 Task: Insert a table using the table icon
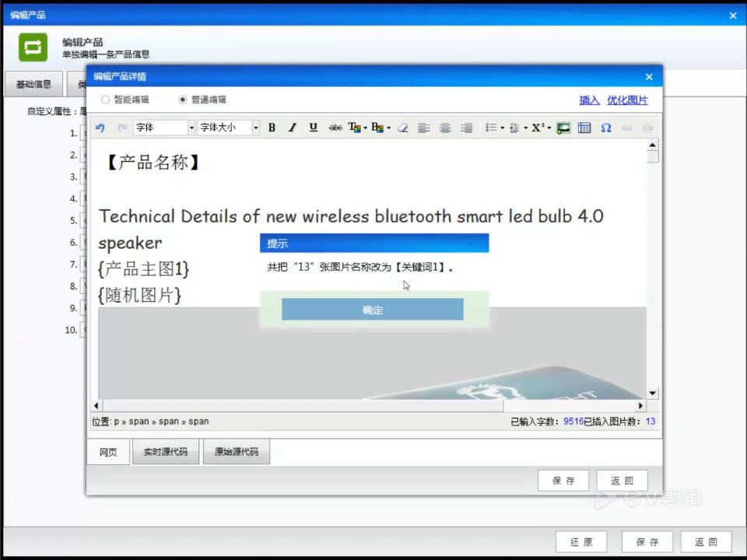tap(584, 128)
